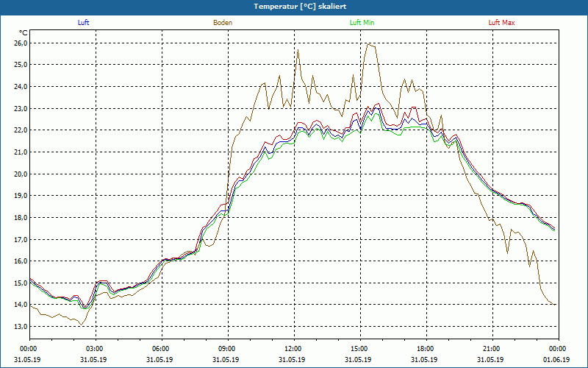The height and width of the screenshot is (368, 588).
Task: Click the 15:00 time axis label
Action: [x=361, y=349]
